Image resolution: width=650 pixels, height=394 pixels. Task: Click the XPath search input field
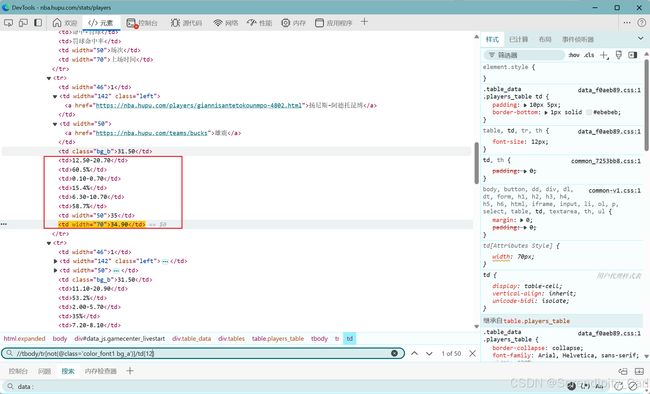tap(202, 353)
